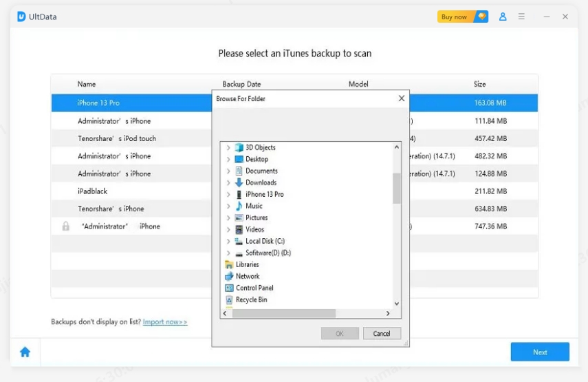This screenshot has height=382, width=588.
Task: Expand the Desktop tree node
Action: (228, 159)
